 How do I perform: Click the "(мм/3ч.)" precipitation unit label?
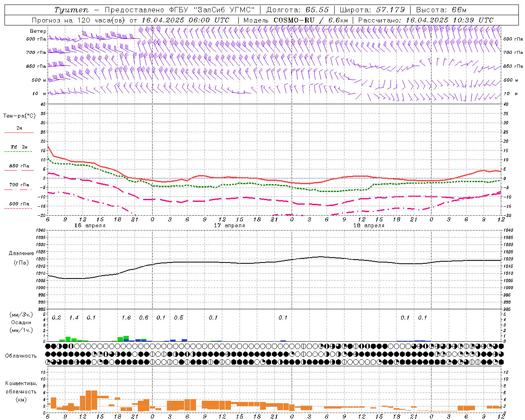click(21, 315)
